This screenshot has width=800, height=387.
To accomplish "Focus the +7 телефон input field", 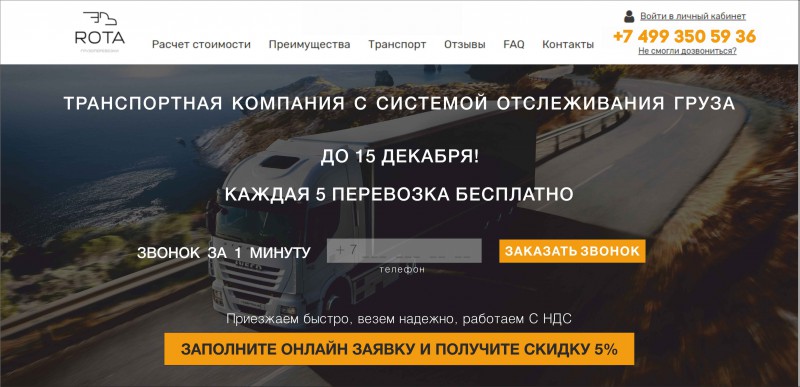I will tap(404, 251).
